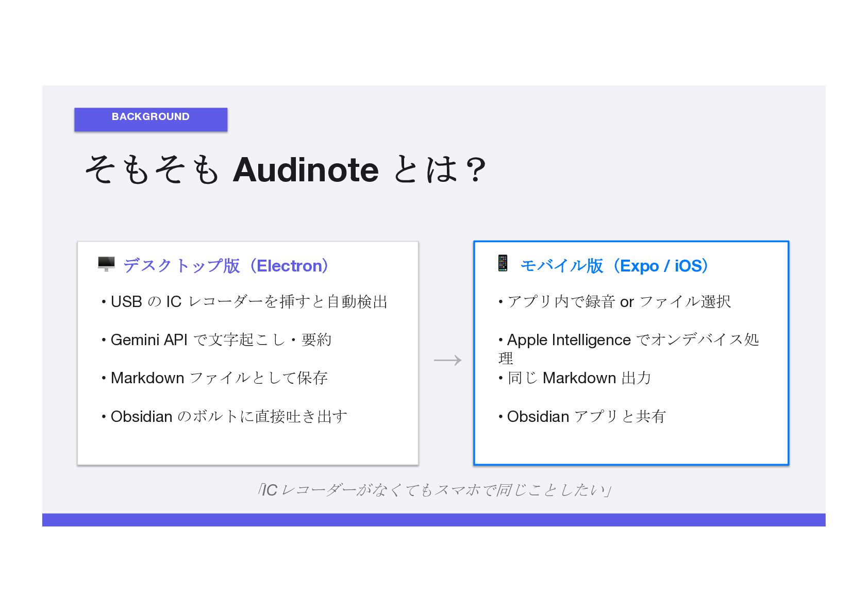Select bullet 'アプリ内で録音 or ファイル選択'
Image resolution: width=868 pixels, height=613 pixels.
point(614,302)
